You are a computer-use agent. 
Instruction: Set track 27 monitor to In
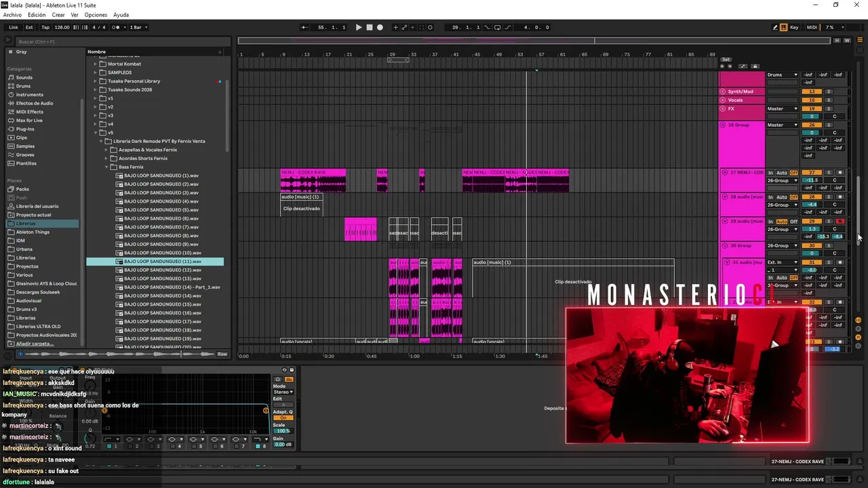coord(770,173)
